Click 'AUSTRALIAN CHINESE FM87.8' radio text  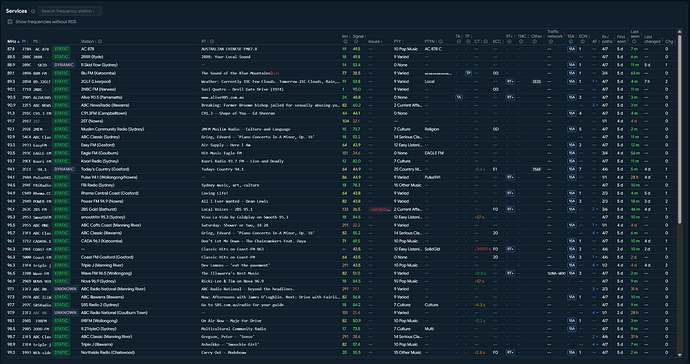coord(229,49)
